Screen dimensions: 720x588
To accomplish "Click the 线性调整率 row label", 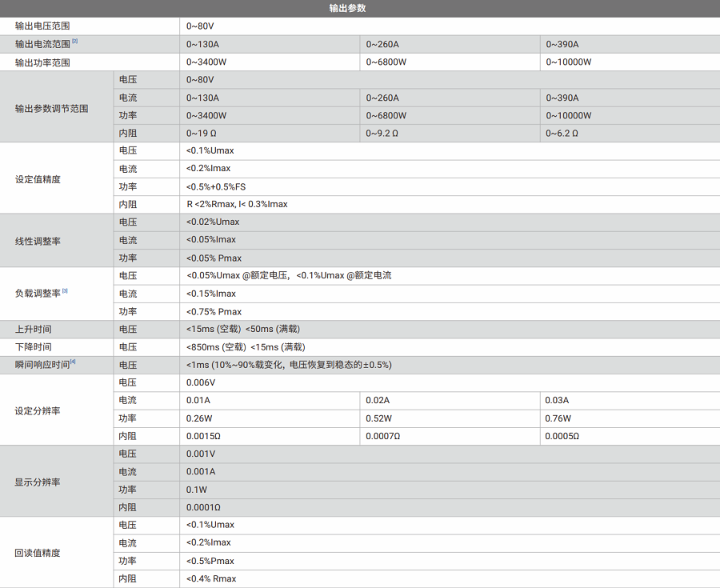I will tap(38, 241).
